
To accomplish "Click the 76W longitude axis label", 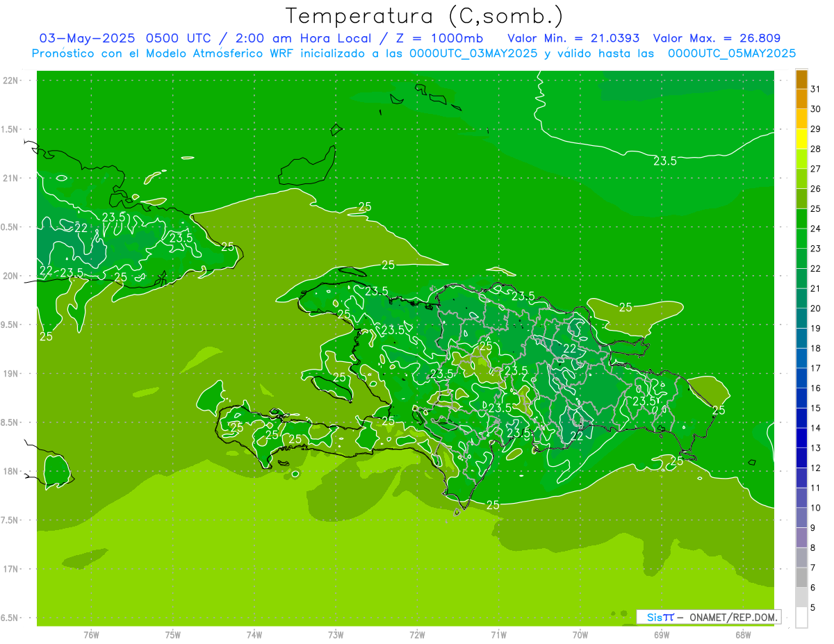I will pos(91,635).
